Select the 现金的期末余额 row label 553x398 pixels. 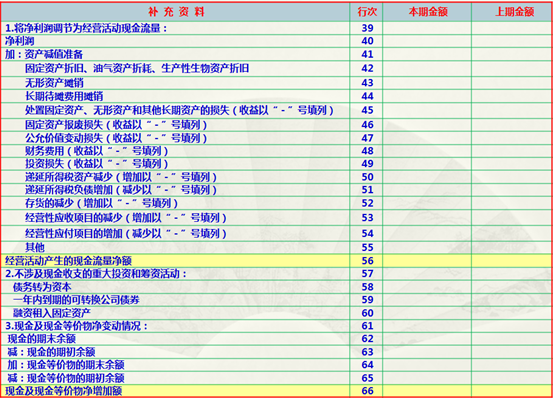point(42,339)
